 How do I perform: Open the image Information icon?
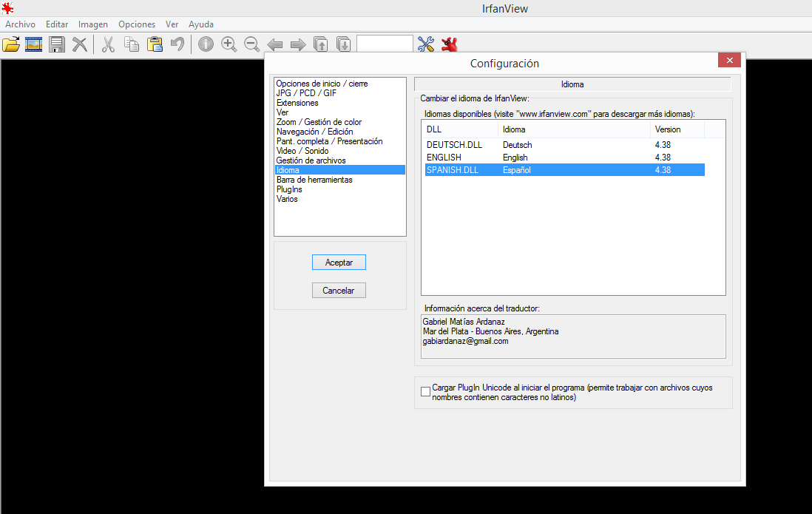click(206, 44)
